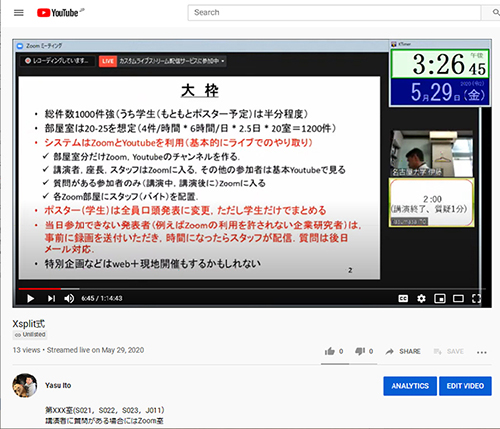Skip to next video

51,298
